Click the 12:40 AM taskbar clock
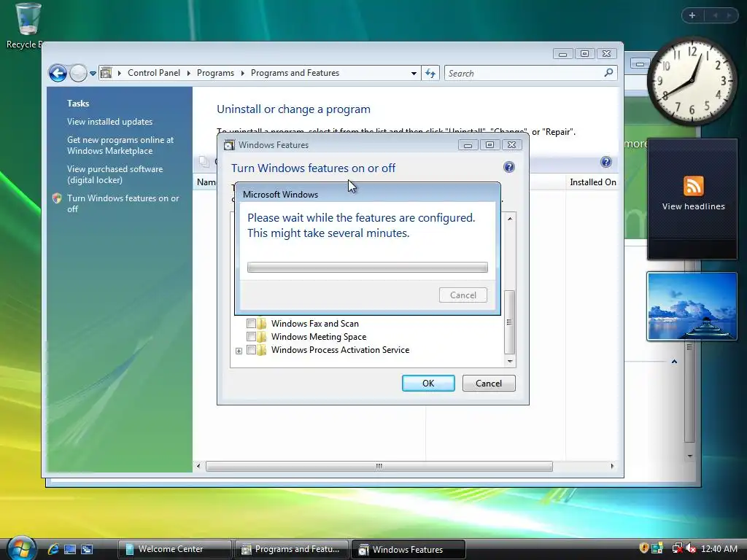This screenshot has width=747, height=560. click(719, 549)
